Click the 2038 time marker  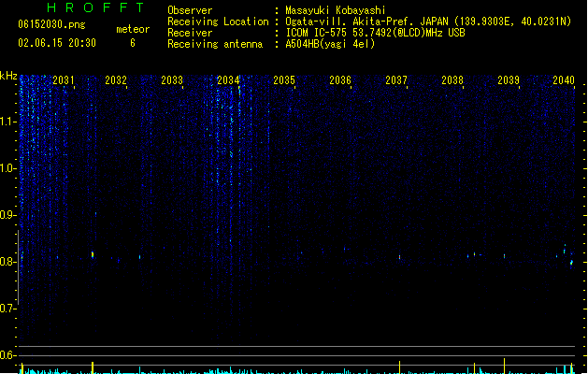point(452,80)
